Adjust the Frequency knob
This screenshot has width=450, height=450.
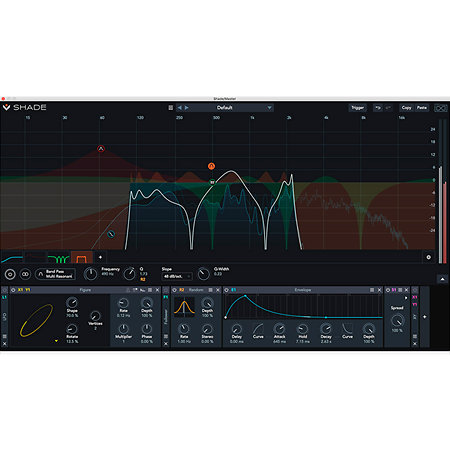click(90, 274)
